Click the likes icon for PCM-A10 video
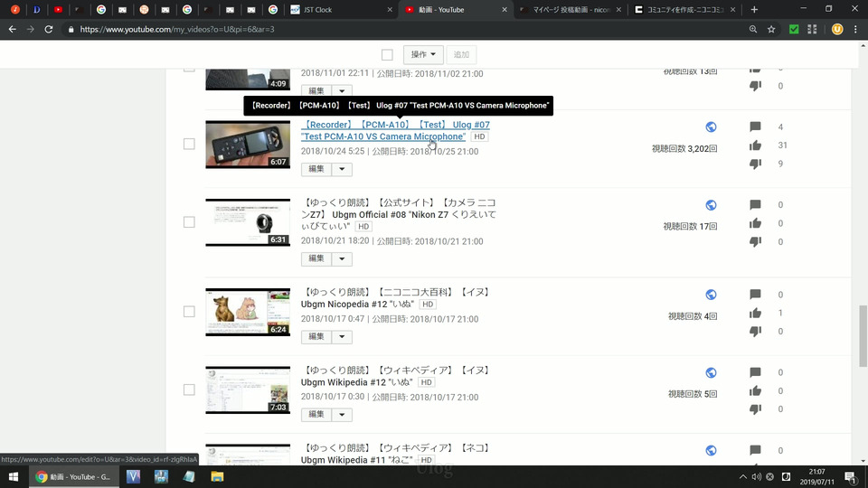This screenshot has width=868, height=488. pyautogui.click(x=755, y=145)
